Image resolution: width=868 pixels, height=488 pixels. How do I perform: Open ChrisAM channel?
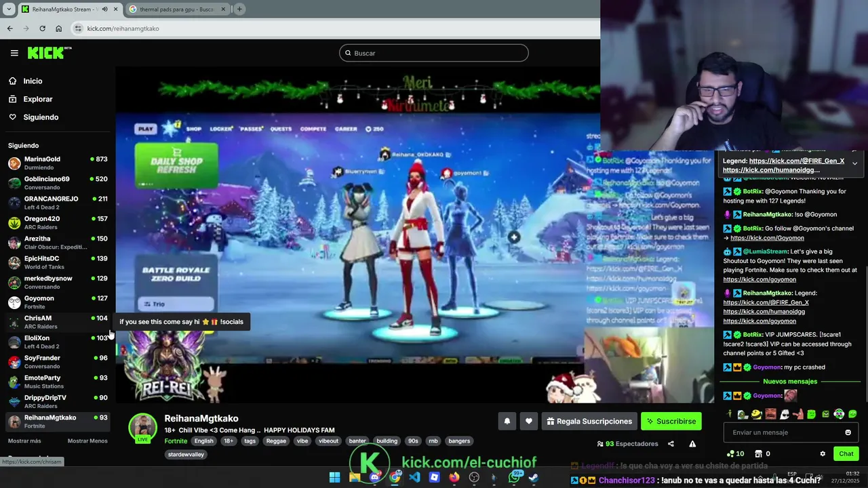(58, 322)
